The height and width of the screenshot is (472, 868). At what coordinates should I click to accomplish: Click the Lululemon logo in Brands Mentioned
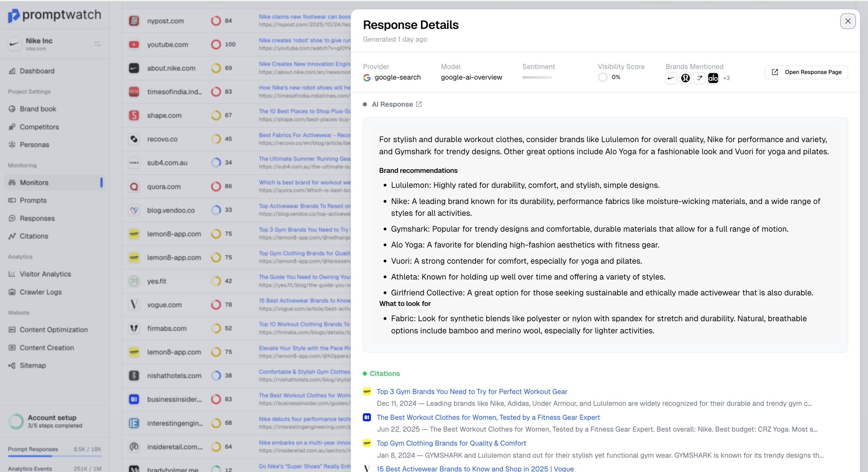(x=685, y=78)
